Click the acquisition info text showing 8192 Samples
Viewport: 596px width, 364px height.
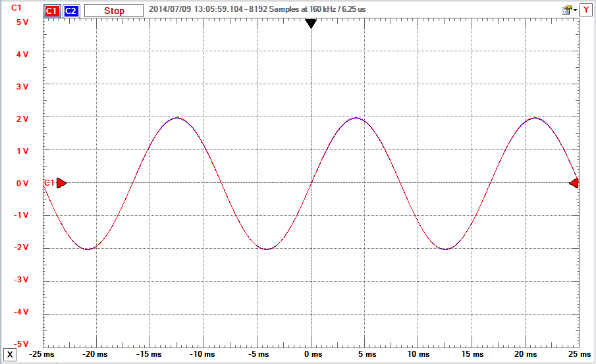(x=257, y=9)
